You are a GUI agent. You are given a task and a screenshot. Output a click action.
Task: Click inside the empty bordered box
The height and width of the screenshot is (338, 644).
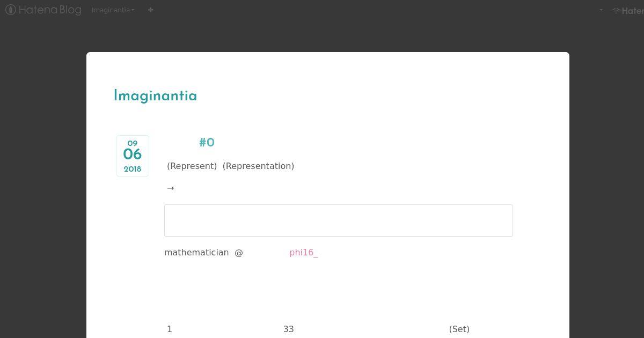tap(339, 221)
